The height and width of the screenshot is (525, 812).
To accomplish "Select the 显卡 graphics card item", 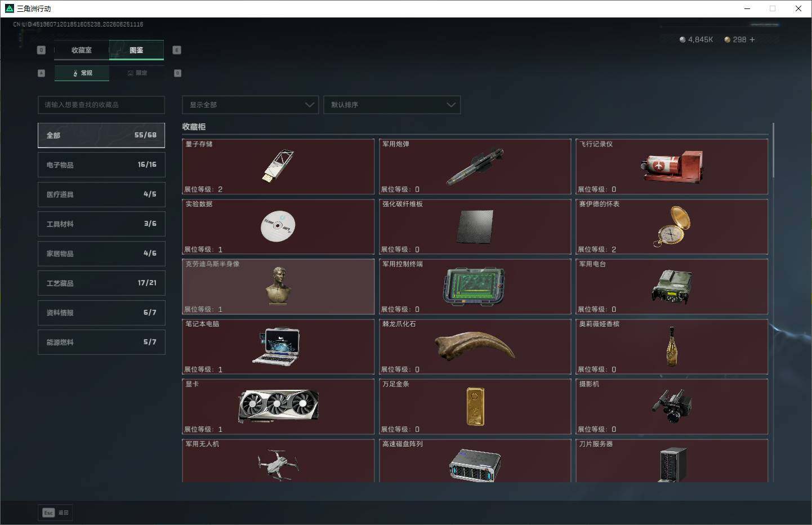I will pos(278,406).
